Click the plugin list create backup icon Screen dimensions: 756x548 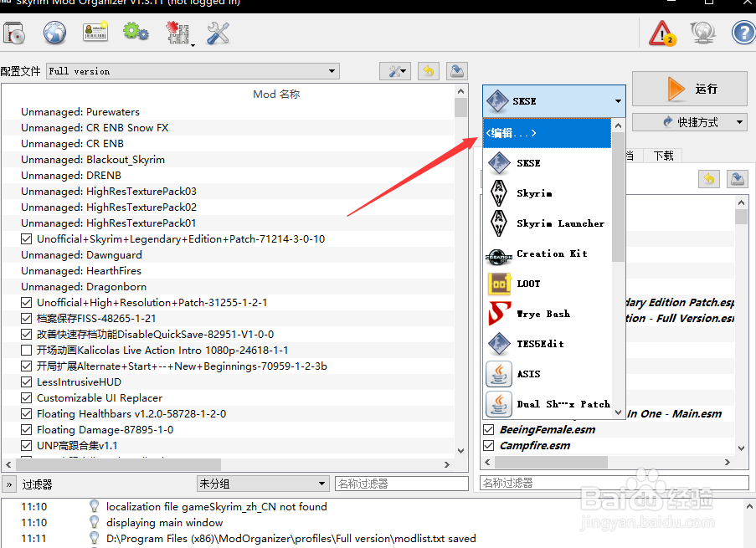pos(738,179)
